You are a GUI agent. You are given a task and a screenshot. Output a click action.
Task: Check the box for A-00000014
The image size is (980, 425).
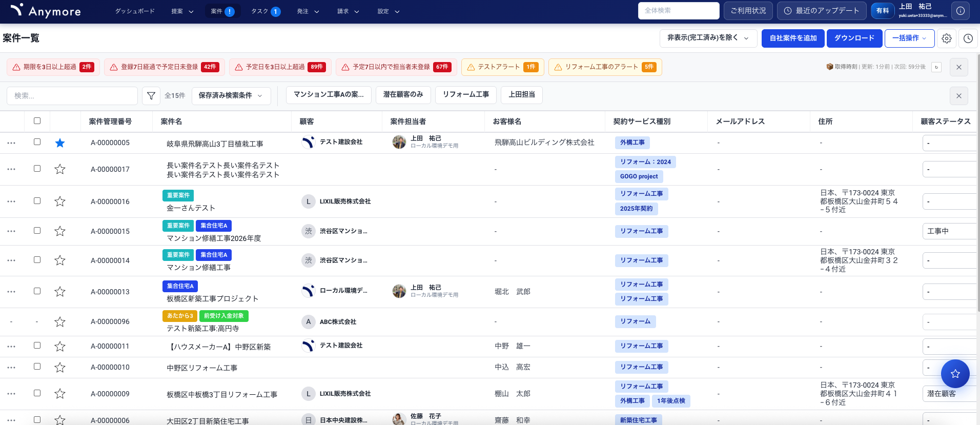pyautogui.click(x=37, y=260)
